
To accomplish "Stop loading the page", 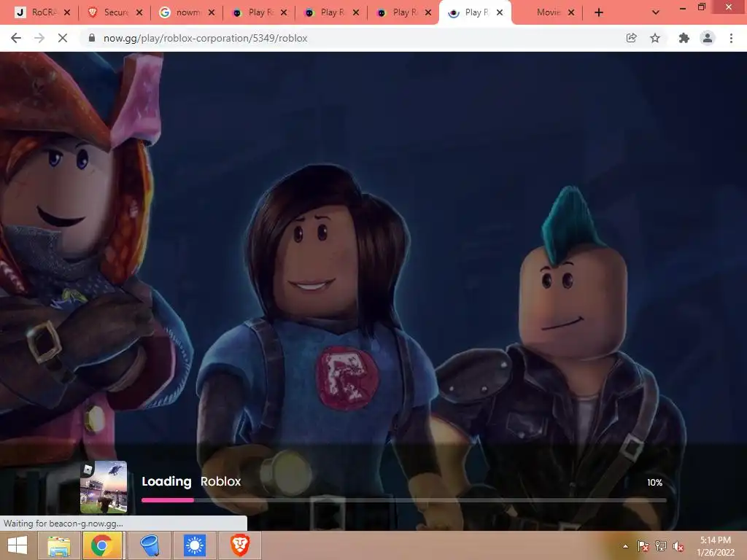I will coord(63,38).
